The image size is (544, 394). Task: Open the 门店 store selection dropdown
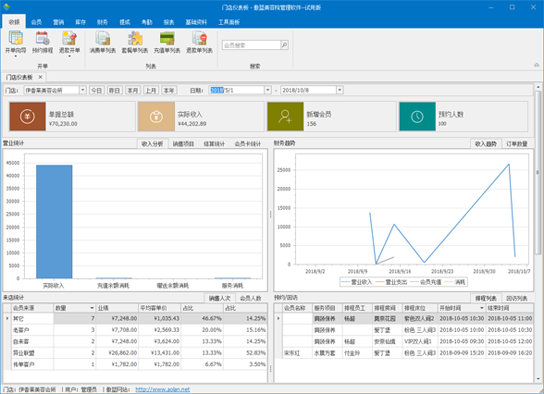tap(83, 90)
